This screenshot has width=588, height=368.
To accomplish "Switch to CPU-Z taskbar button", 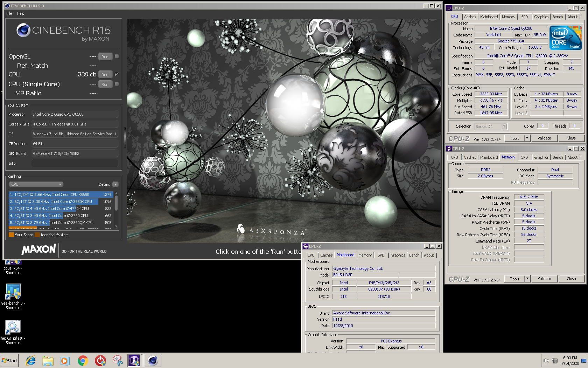I will [134, 361].
